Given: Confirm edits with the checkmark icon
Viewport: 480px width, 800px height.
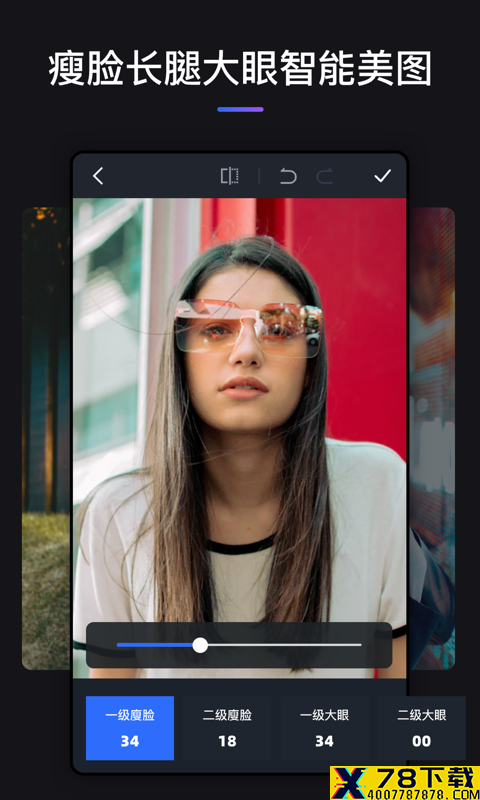Looking at the screenshot, I should 382,176.
